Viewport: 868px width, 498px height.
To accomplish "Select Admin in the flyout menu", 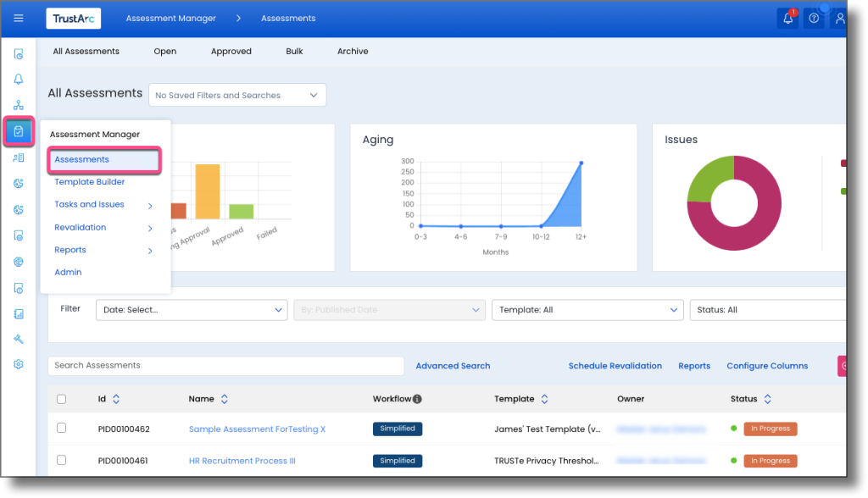I will click(68, 272).
